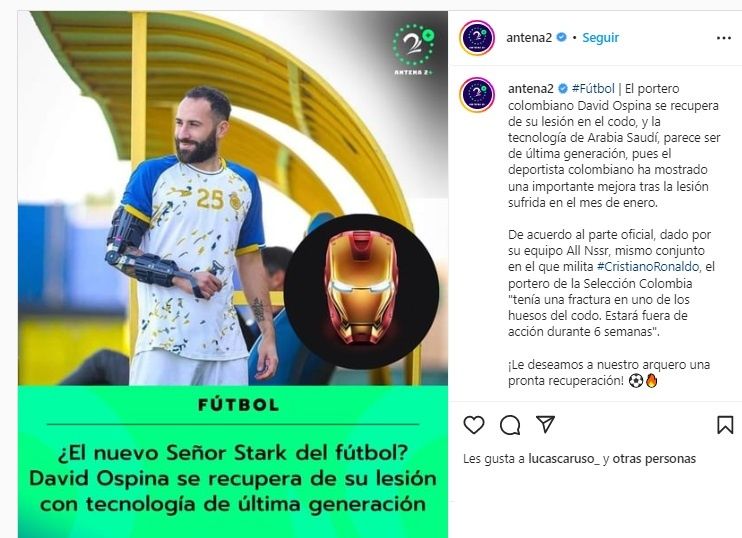This screenshot has height=538, width=742.
Task: Click the antena2 avatar beside the caption
Action: [477, 95]
